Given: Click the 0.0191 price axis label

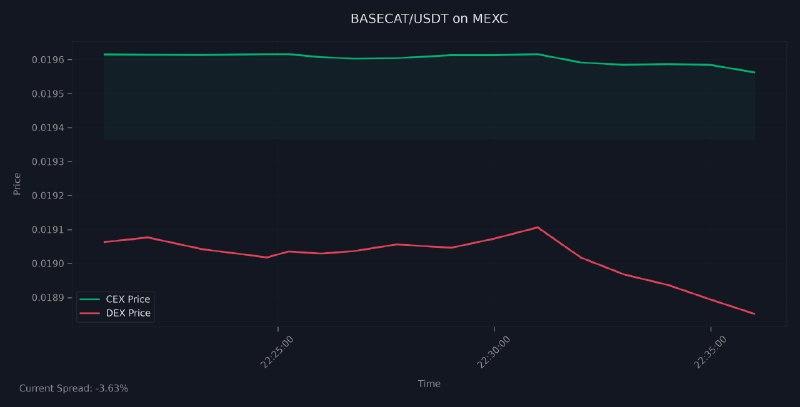Looking at the screenshot, I should pos(48,230).
